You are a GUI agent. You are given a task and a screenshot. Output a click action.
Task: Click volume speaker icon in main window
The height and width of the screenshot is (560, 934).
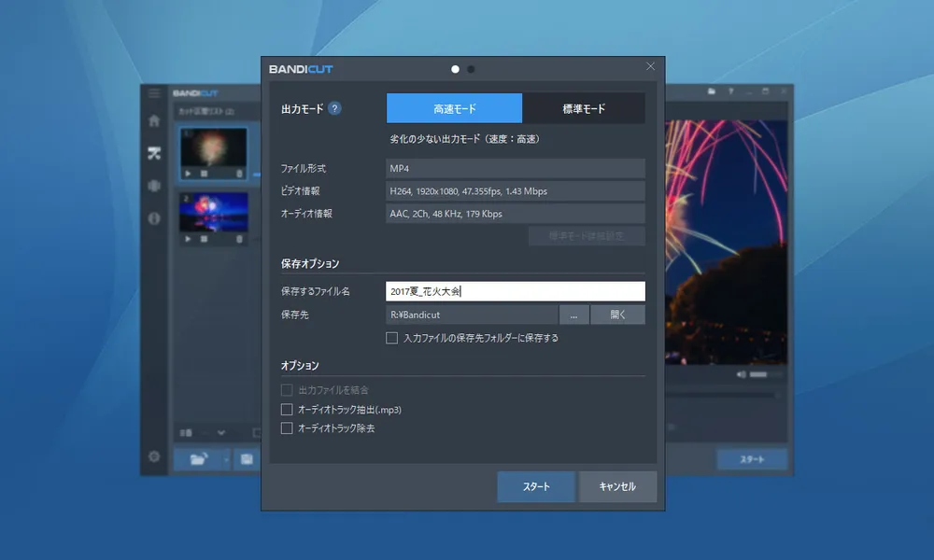[x=741, y=374]
